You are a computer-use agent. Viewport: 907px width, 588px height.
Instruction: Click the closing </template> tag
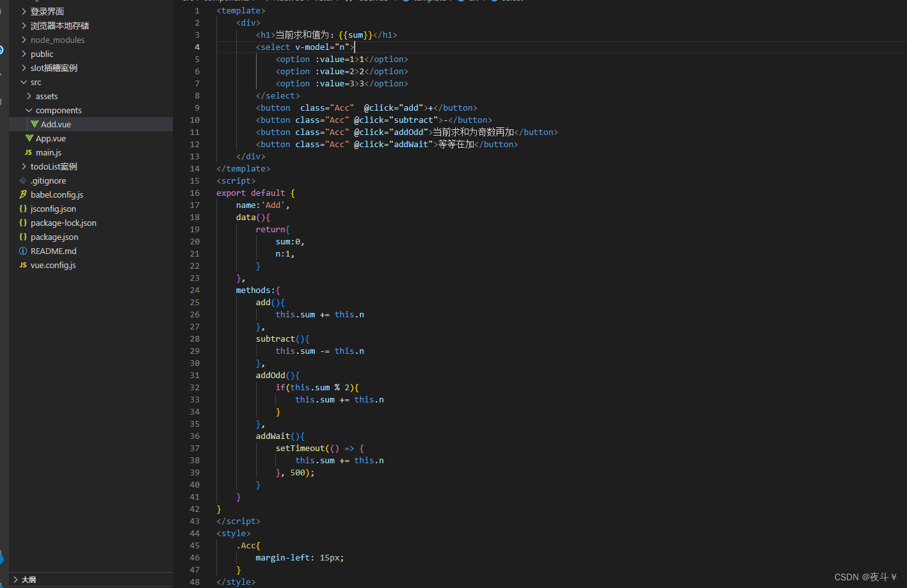[243, 169]
